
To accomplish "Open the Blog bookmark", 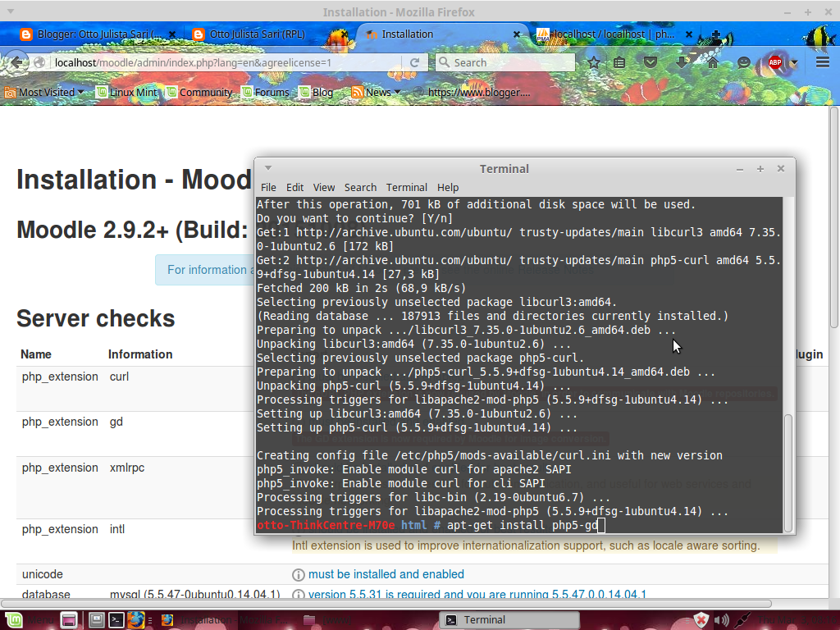I will [x=316, y=92].
